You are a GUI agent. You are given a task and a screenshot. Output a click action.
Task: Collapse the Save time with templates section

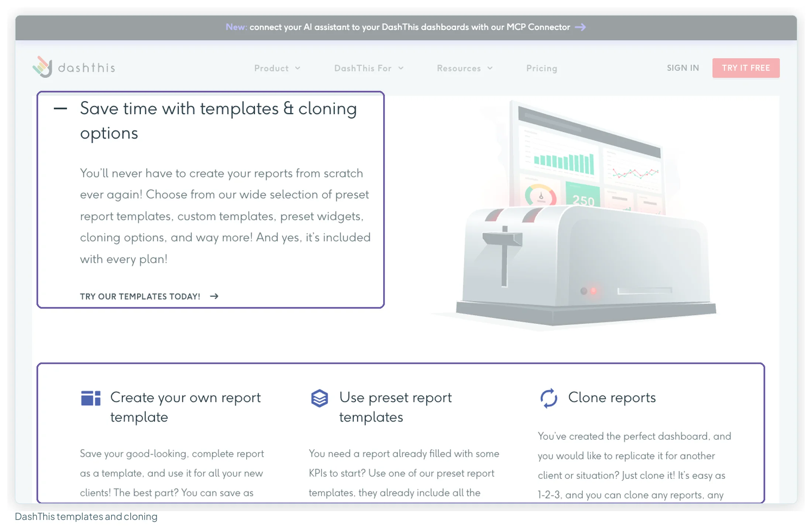point(60,108)
